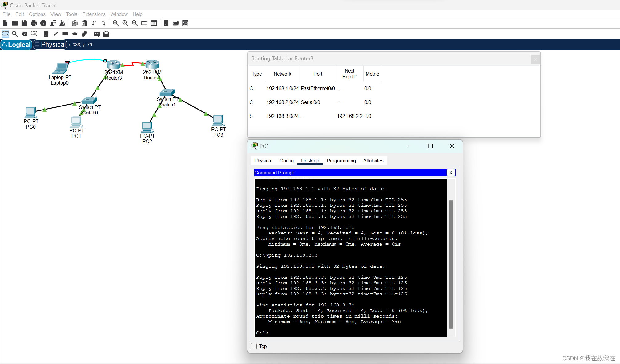Activate the Delete tool
Viewport: 620px width, 364px height.
[24, 34]
